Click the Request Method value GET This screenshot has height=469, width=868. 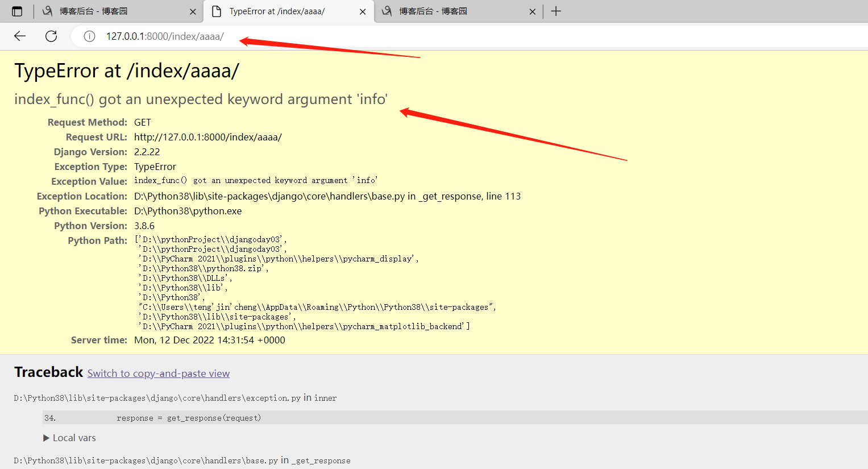point(143,122)
